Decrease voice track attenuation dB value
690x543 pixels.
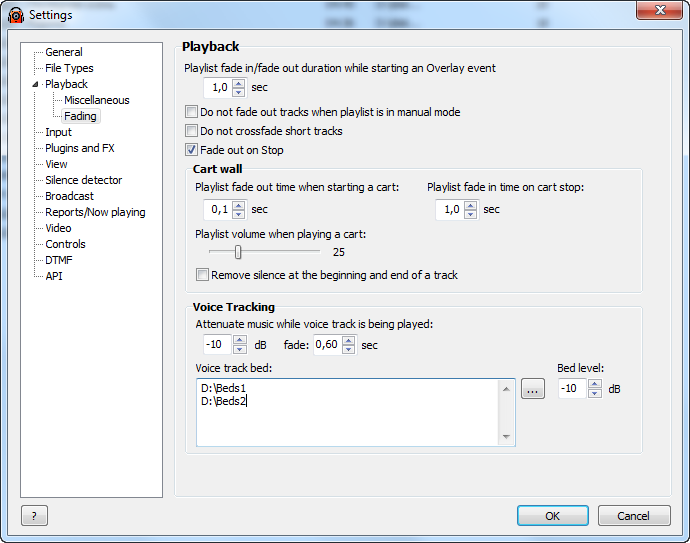[239, 349]
